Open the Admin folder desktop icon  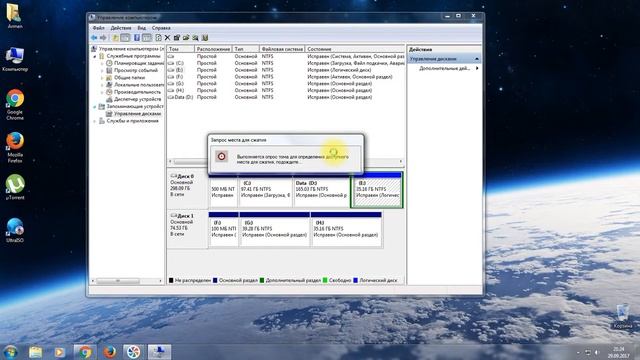[15, 16]
